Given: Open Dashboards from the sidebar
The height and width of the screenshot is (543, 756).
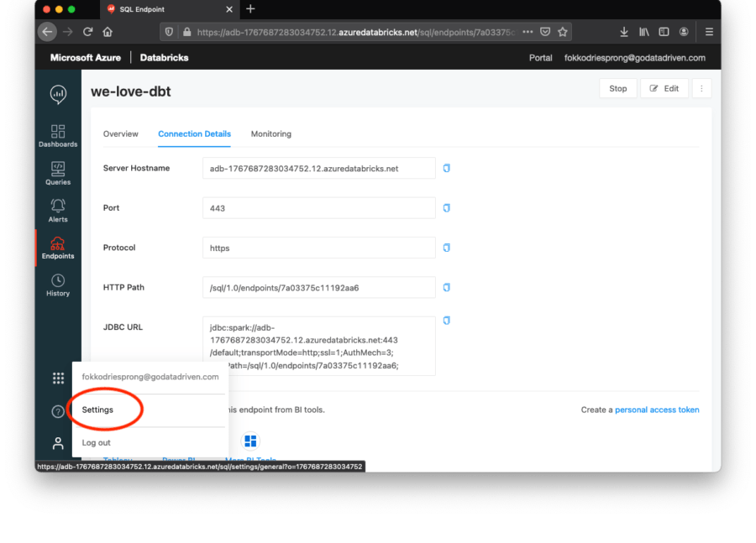Looking at the screenshot, I should pos(58,136).
